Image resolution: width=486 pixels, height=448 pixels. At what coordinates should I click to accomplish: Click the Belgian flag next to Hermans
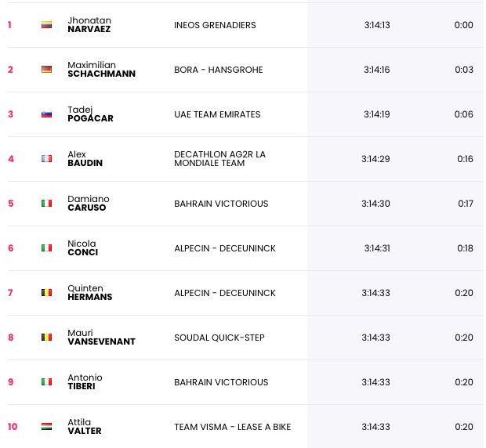46,293
